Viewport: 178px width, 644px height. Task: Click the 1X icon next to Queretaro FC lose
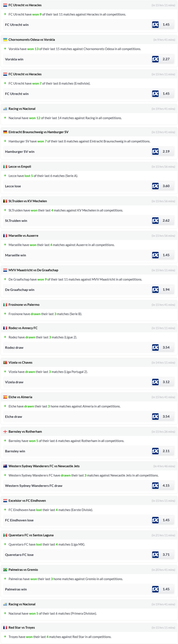pos(155,554)
